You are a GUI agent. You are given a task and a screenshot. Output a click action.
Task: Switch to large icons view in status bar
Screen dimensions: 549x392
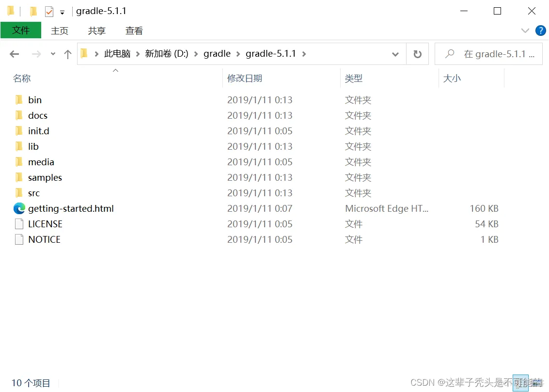(536, 383)
